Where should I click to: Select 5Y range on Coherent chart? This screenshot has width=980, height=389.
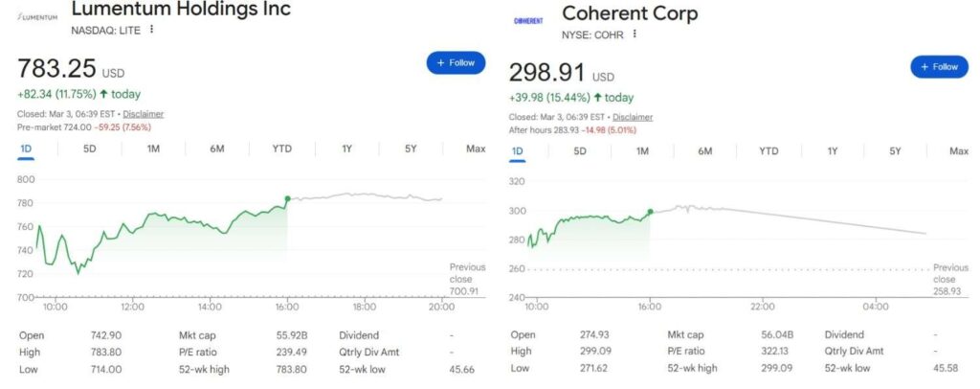pyautogui.click(x=895, y=151)
